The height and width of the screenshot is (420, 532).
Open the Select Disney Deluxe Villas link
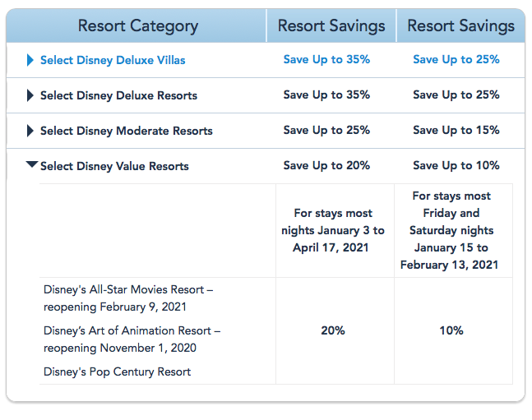pos(113,60)
